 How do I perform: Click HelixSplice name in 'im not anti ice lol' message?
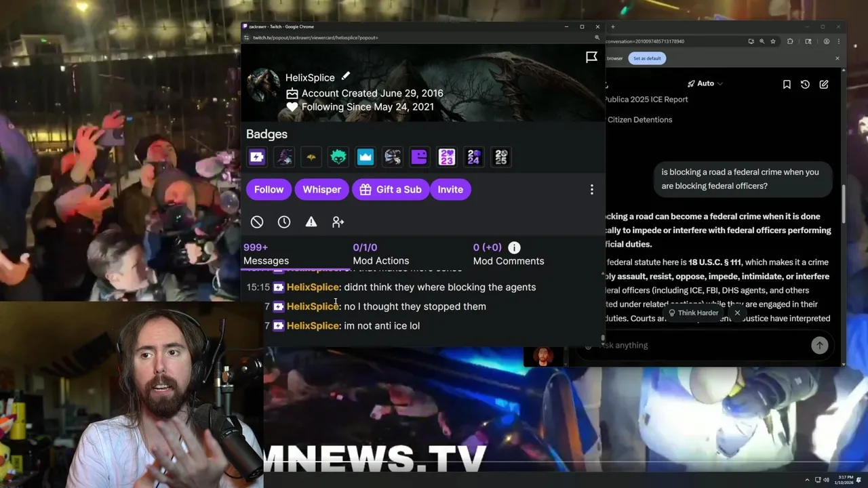coord(313,326)
